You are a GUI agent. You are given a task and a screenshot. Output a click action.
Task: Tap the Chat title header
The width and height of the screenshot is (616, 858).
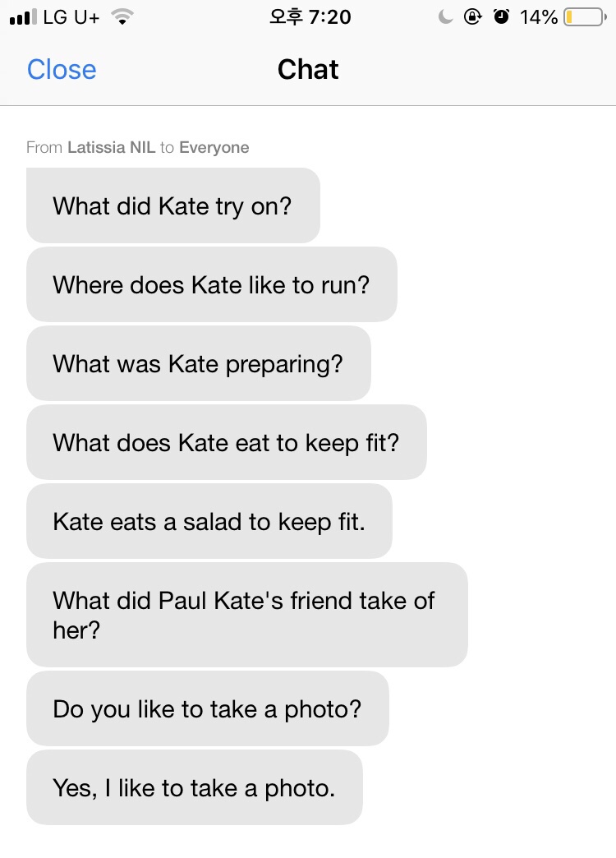click(x=308, y=70)
